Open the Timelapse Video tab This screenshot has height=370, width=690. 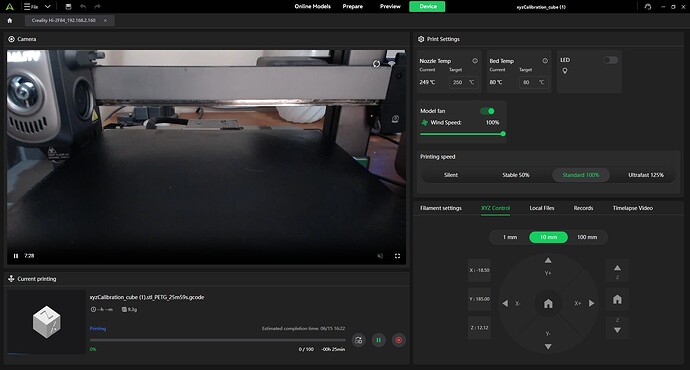point(633,208)
